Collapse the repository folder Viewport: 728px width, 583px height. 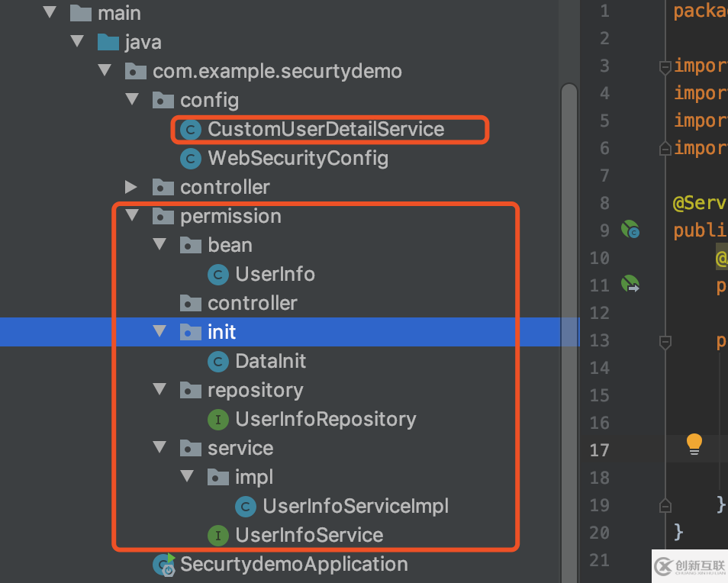[x=159, y=390]
